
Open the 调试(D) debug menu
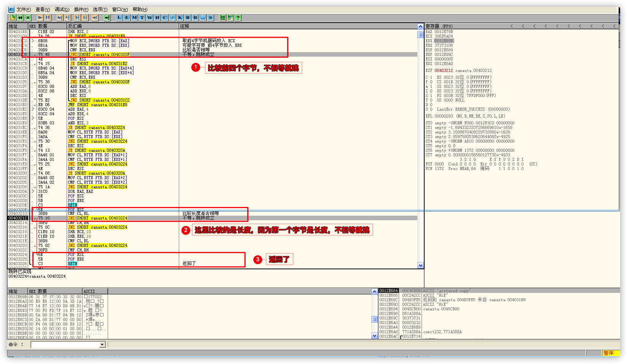tap(62, 10)
